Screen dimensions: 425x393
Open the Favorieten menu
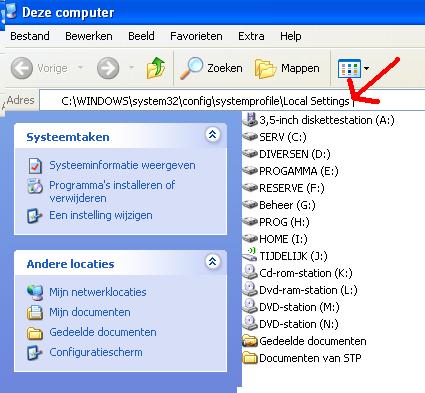pos(196,36)
